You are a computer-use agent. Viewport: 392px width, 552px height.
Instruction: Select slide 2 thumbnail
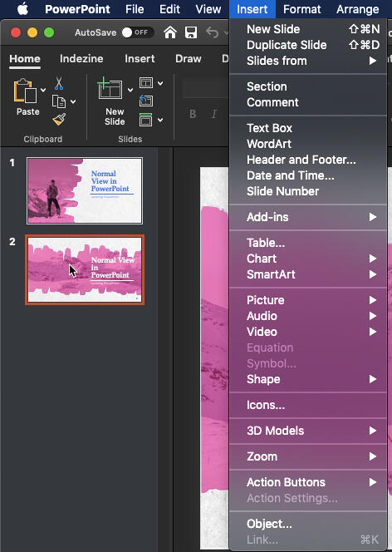pos(85,269)
